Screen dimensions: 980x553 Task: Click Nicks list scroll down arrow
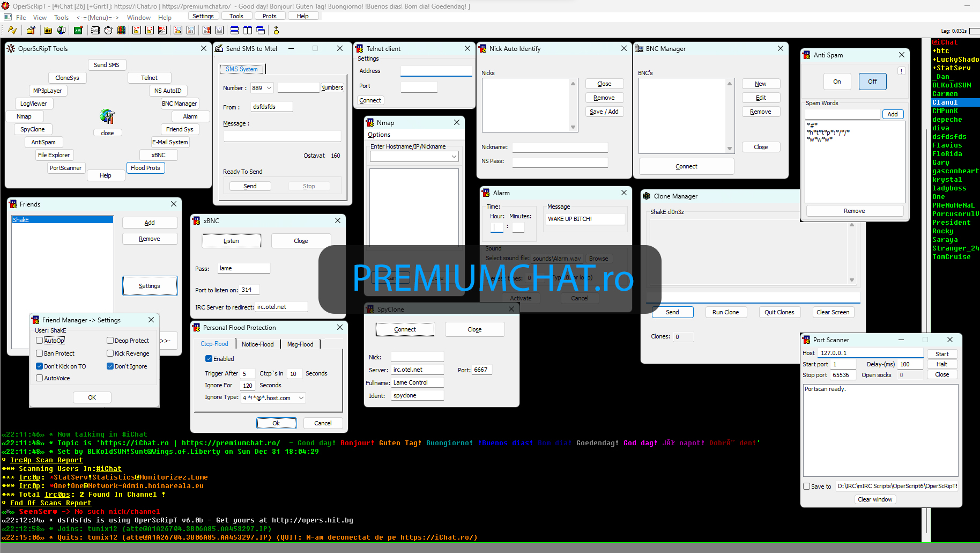tap(573, 127)
